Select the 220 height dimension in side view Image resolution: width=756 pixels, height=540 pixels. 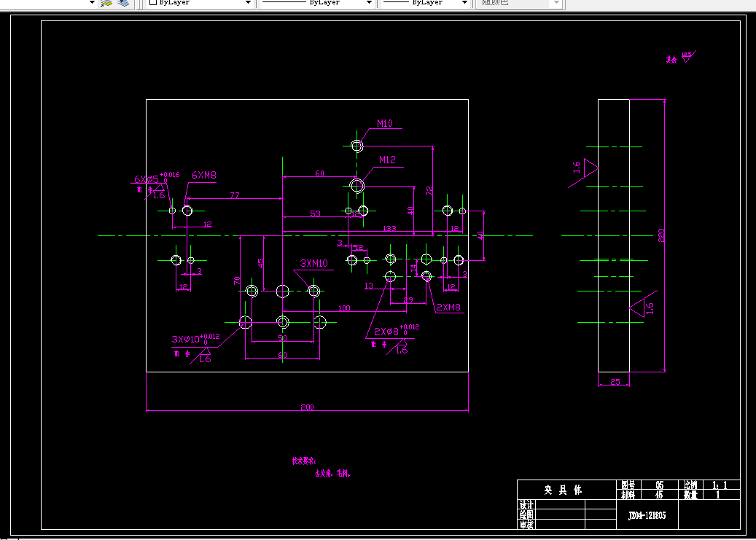pos(661,235)
